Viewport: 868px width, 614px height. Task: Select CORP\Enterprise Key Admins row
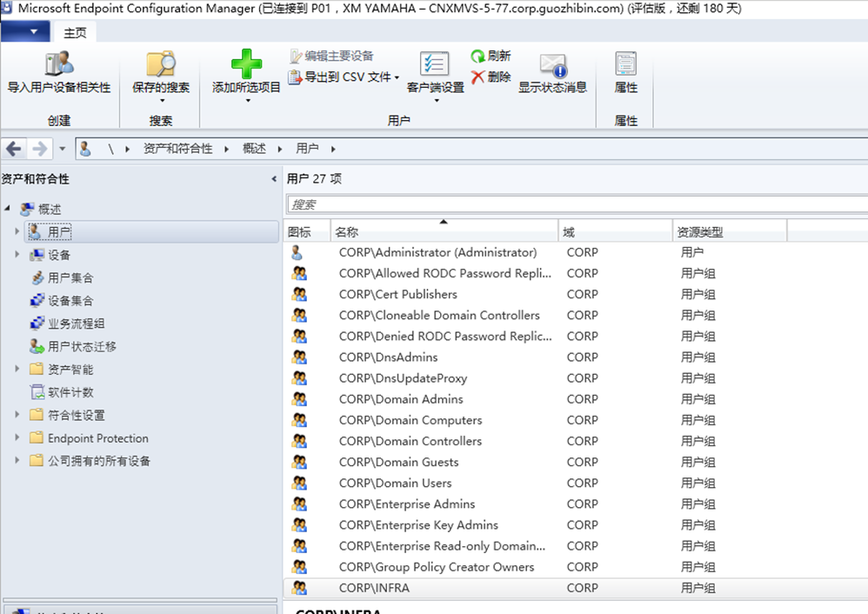576,525
